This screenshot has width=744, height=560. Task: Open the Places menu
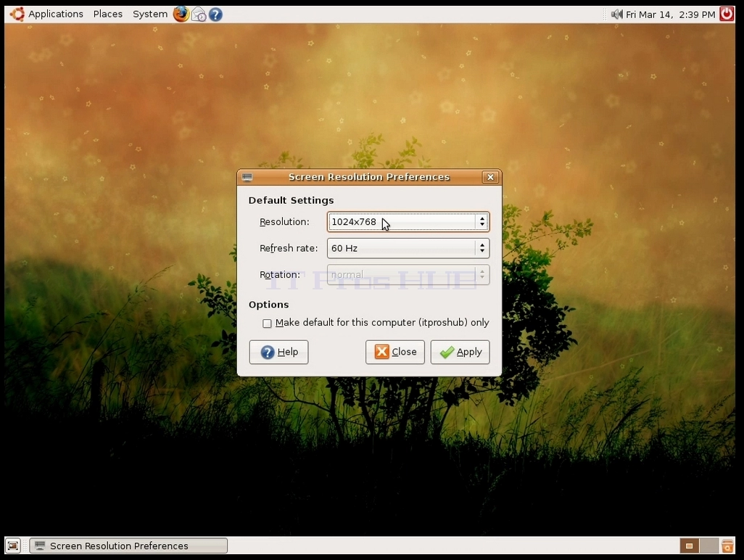(x=108, y=15)
